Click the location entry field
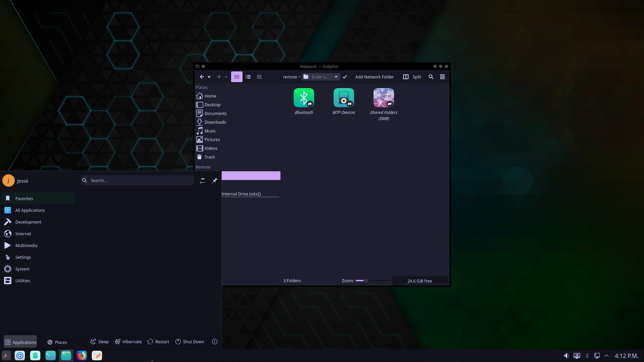This screenshot has height=362, width=644. [321, 77]
